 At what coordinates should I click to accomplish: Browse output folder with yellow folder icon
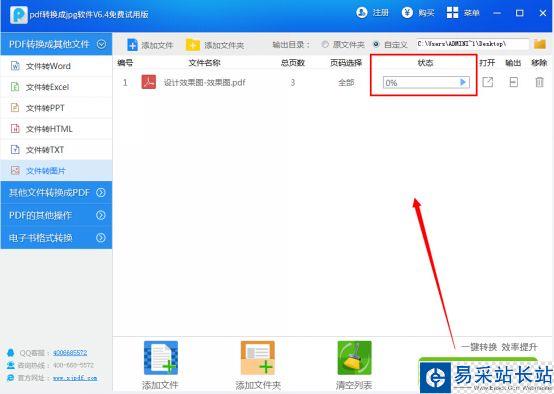coord(540,44)
